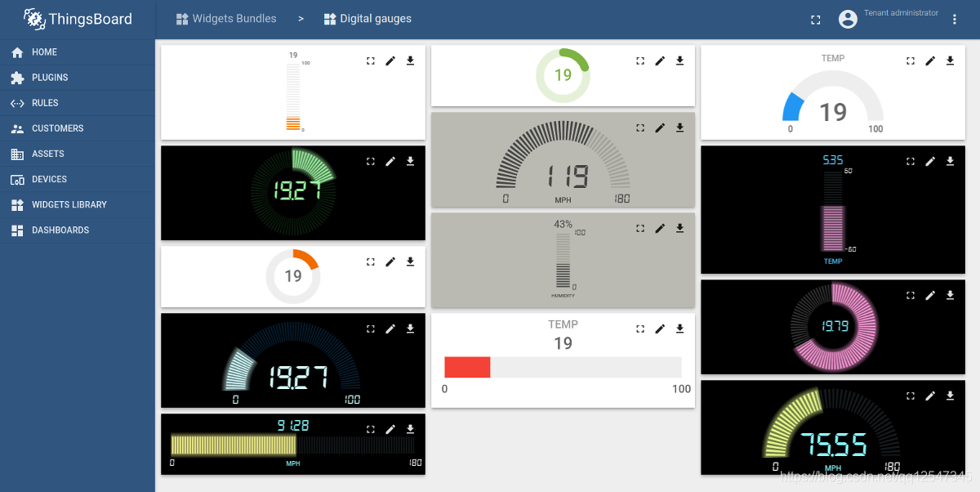This screenshot has width=980, height=492.
Task: Click the blue TEMP gauge progress arc
Action: pos(791,105)
